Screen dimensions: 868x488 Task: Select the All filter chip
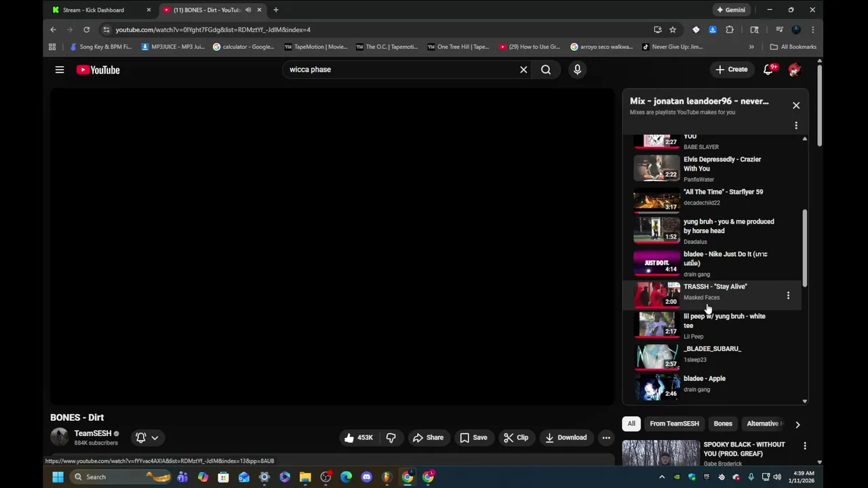coord(631,424)
